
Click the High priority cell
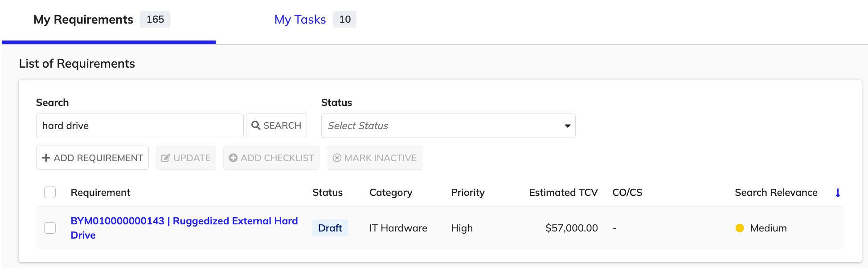pyautogui.click(x=462, y=228)
